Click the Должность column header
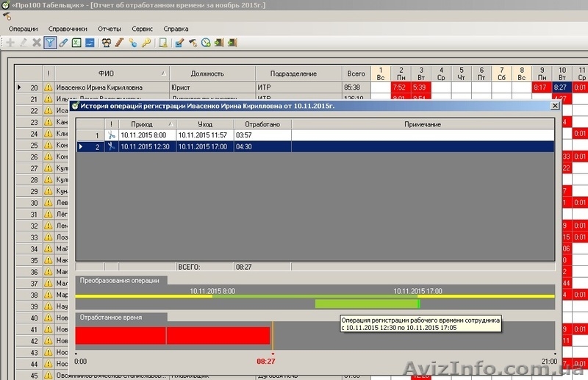The width and height of the screenshot is (588, 380). point(212,74)
